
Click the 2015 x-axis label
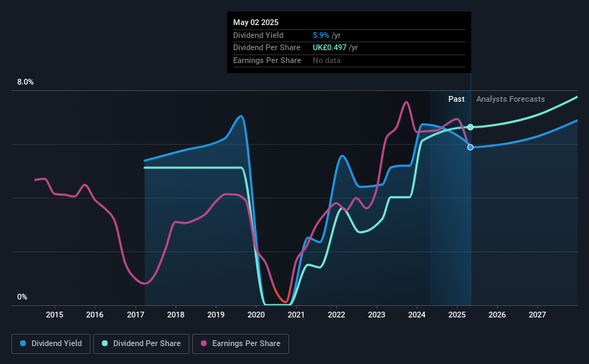tap(55, 315)
